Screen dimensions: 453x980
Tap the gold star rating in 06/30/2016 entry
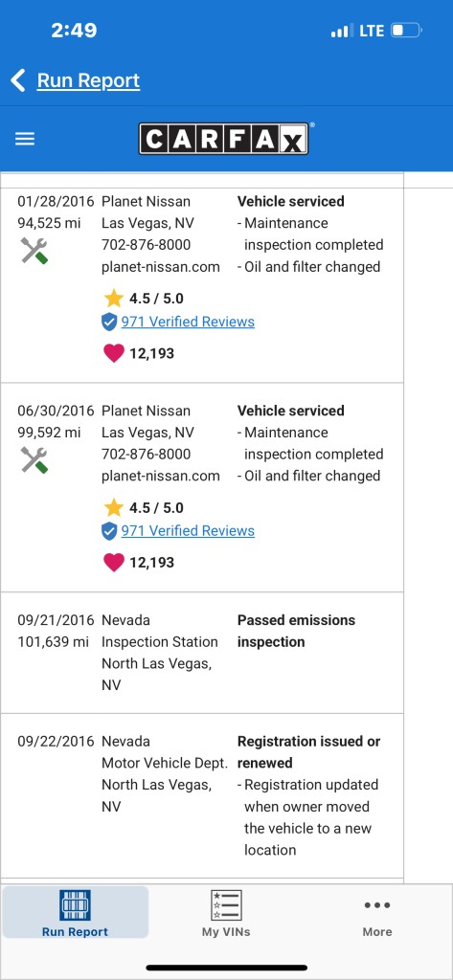click(x=113, y=507)
